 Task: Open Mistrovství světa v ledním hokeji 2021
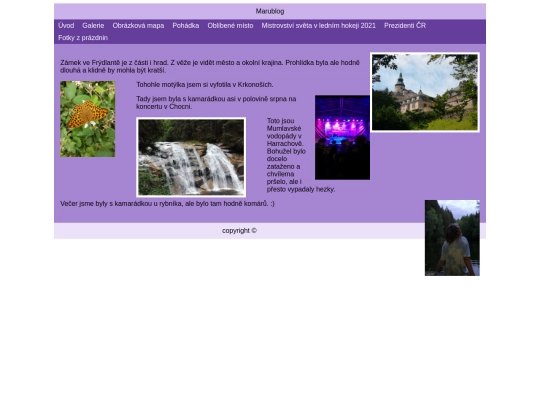coord(319,25)
